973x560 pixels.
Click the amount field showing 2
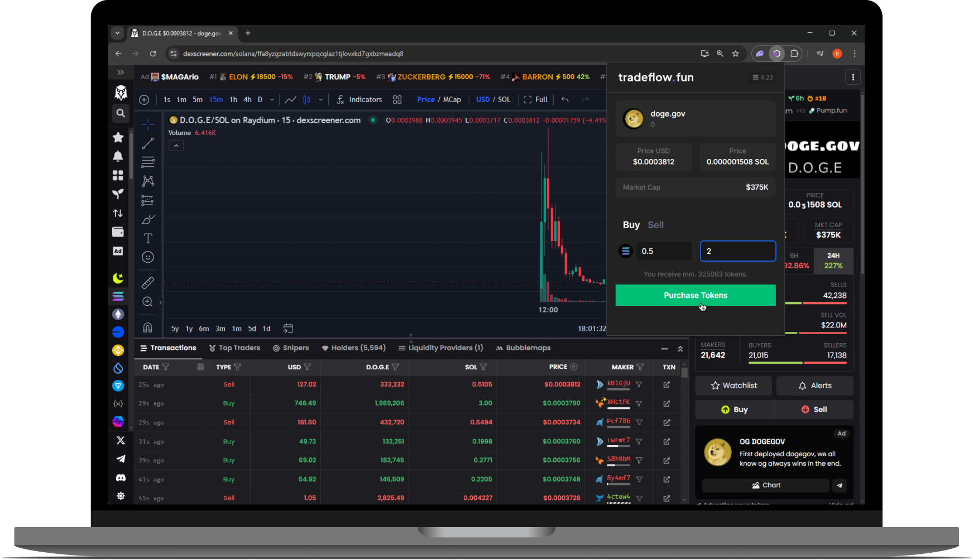click(738, 251)
